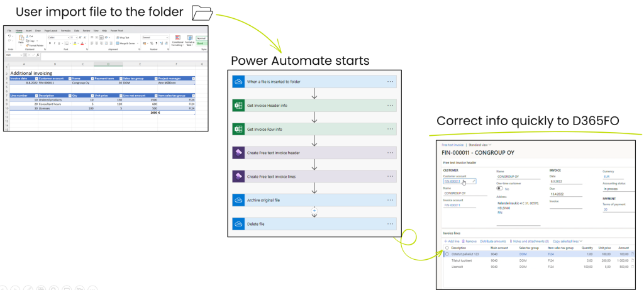Click the Excel icon on Get Invoice Row info
Image resolution: width=644 pixels, height=290 pixels.
[238, 129]
